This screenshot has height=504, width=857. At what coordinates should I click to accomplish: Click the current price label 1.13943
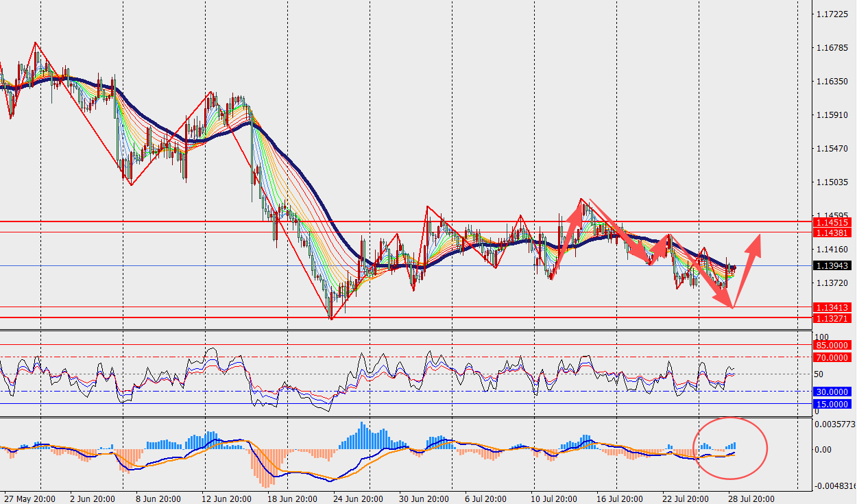[x=832, y=266]
